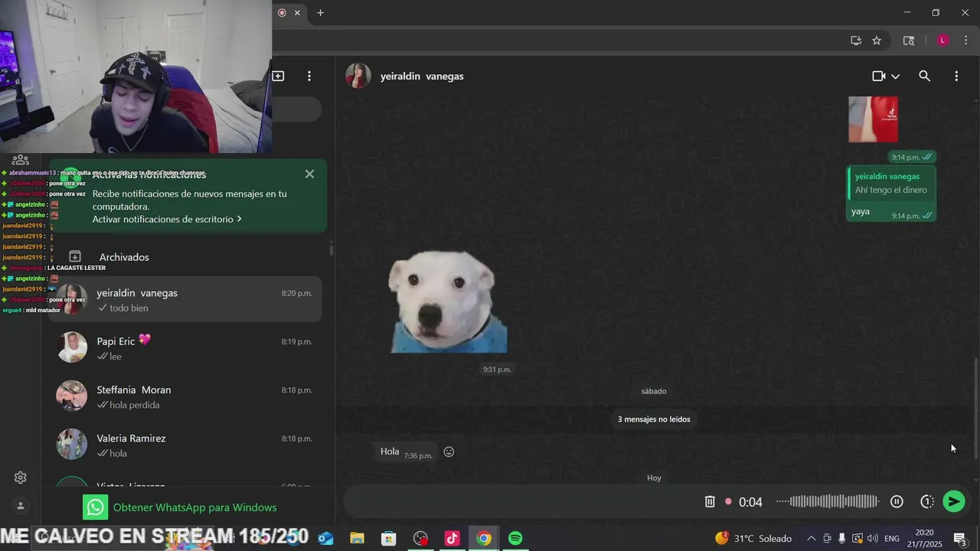Image resolution: width=980 pixels, height=551 pixels.
Task: Open the microphone tray icon
Action: click(x=842, y=539)
